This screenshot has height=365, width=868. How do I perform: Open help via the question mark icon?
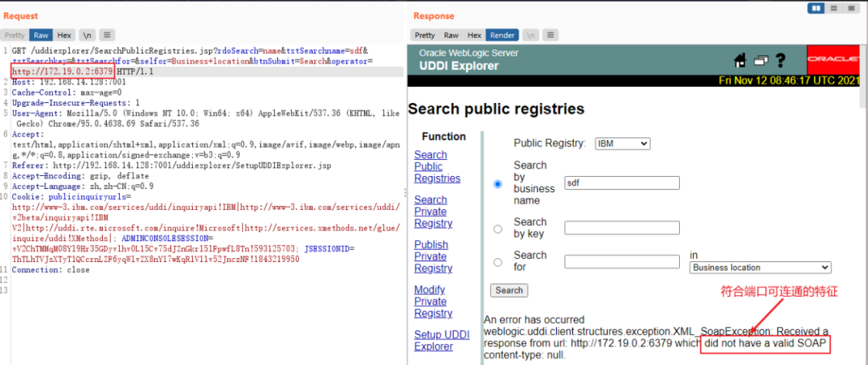[780, 59]
